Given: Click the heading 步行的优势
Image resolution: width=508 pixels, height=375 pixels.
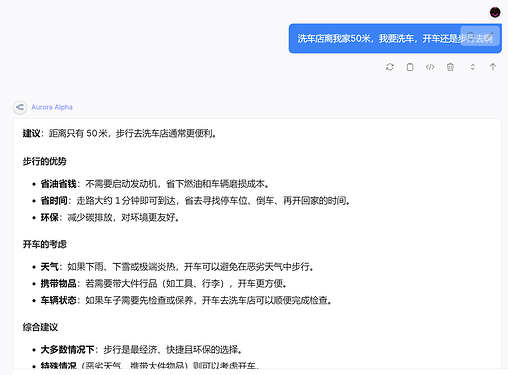Looking at the screenshot, I should tap(45, 161).
